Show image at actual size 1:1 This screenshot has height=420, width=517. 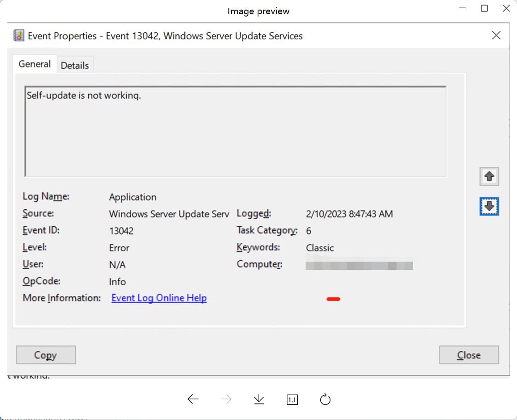click(x=292, y=400)
